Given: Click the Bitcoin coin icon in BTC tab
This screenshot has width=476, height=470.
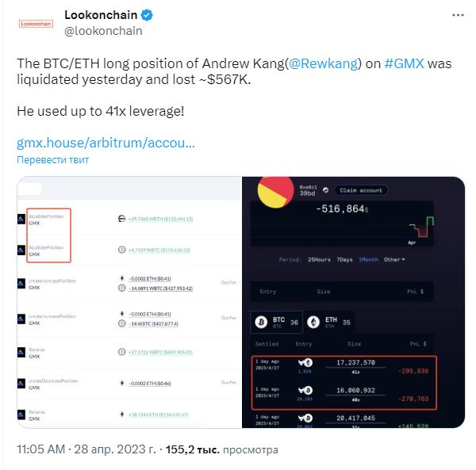Looking at the screenshot, I should [x=261, y=322].
